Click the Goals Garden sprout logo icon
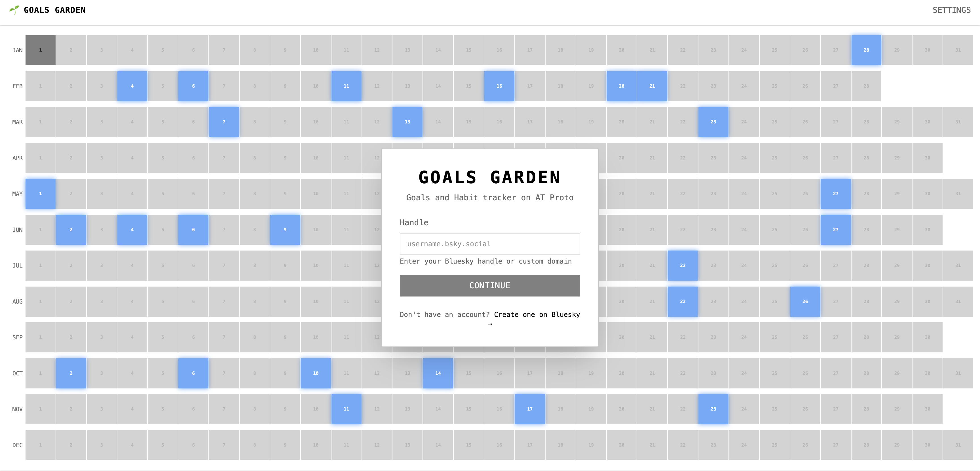Viewport: 980px width, 471px height. pos(14,10)
